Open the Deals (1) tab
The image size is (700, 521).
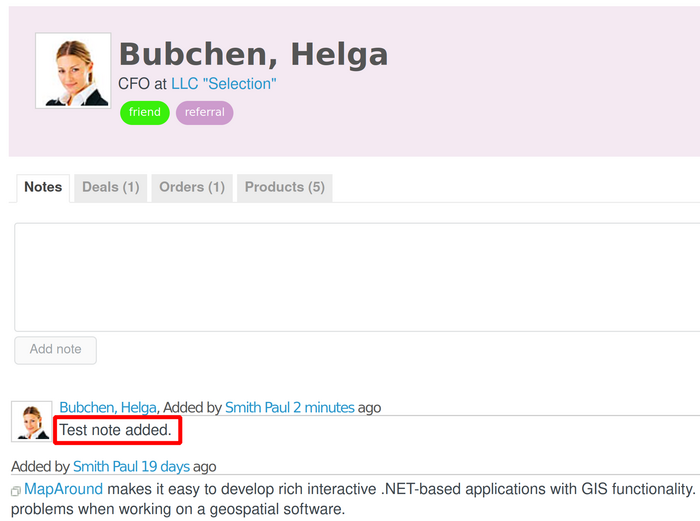[x=110, y=187]
